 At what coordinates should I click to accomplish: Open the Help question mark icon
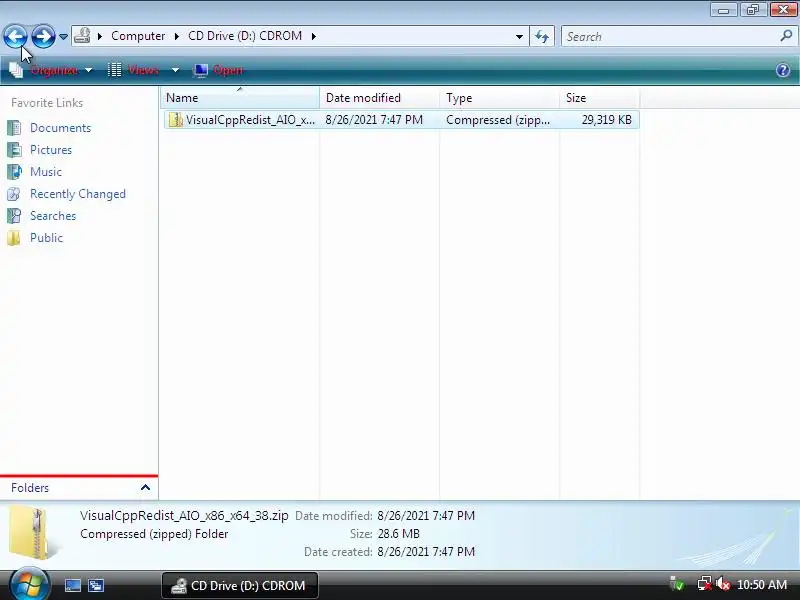783,70
